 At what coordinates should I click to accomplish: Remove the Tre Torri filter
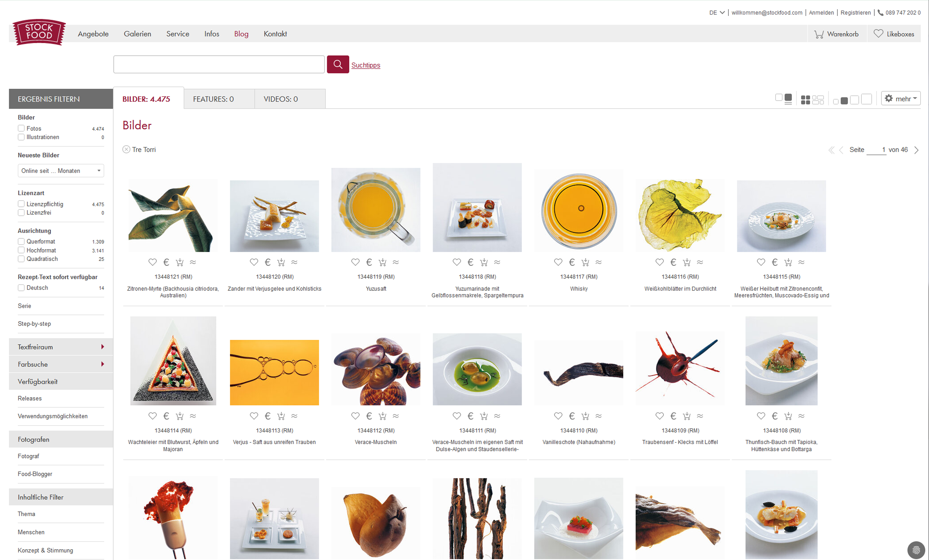[x=126, y=150]
